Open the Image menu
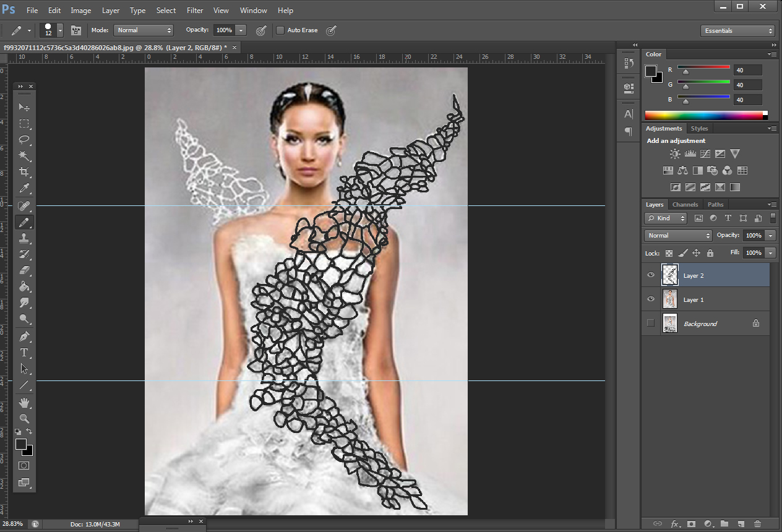 tap(80, 11)
